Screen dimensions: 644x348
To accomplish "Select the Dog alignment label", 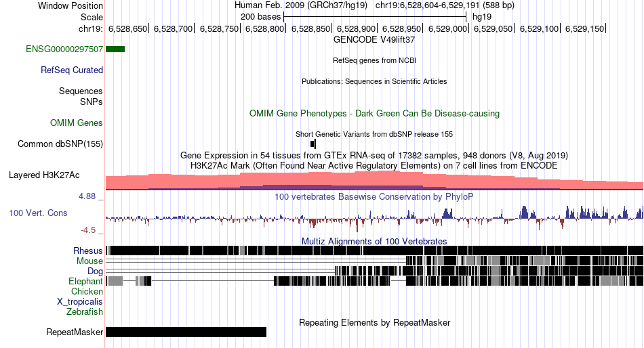I will 95,271.
